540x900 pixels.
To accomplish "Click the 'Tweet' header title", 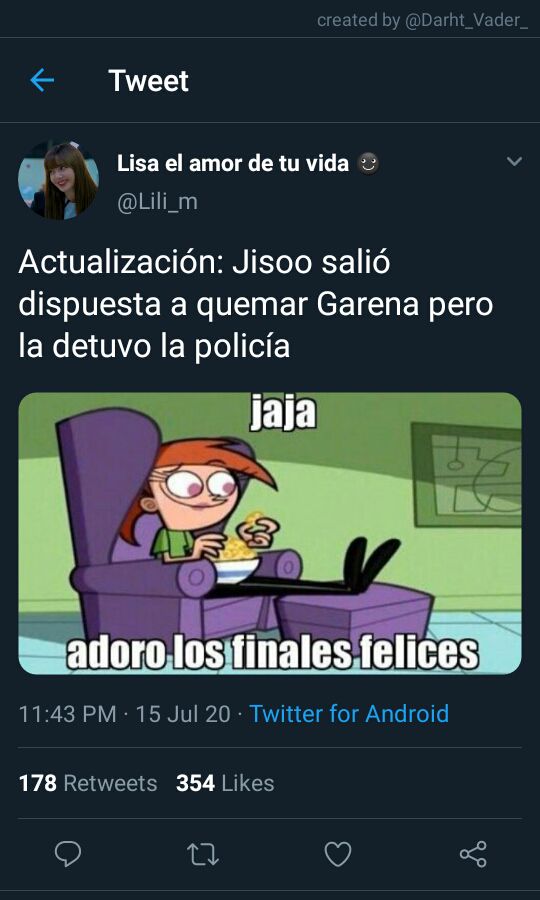I will tap(148, 80).
